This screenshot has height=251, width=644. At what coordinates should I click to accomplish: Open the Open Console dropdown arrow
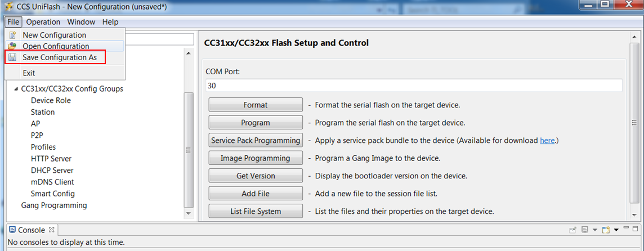[x=615, y=230]
